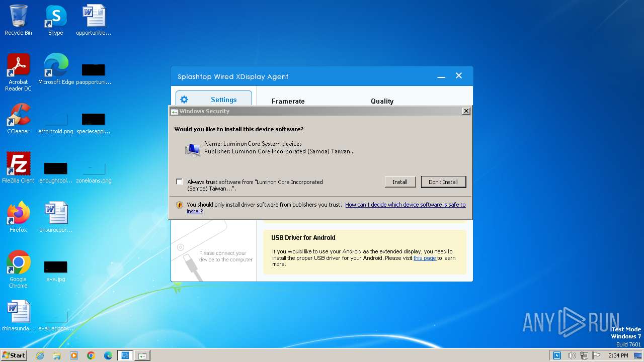This screenshot has width=644, height=362.
Task: Close the Windows Security dialog
Action: [x=466, y=111]
